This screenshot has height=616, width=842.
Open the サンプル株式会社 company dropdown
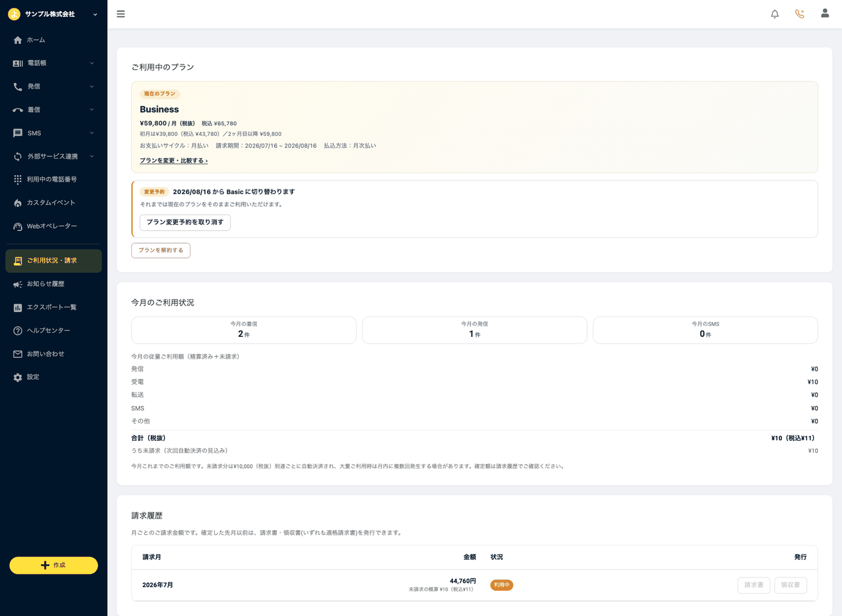click(x=53, y=14)
